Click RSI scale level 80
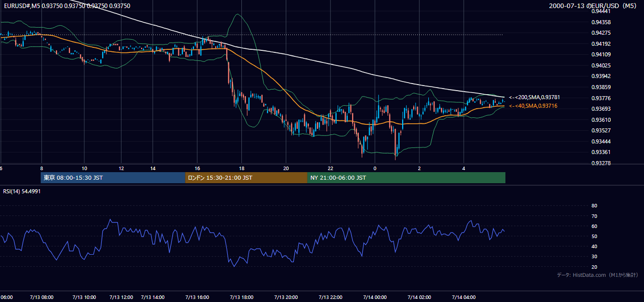Viewport: 644px width, 302px height. pyautogui.click(x=594, y=206)
